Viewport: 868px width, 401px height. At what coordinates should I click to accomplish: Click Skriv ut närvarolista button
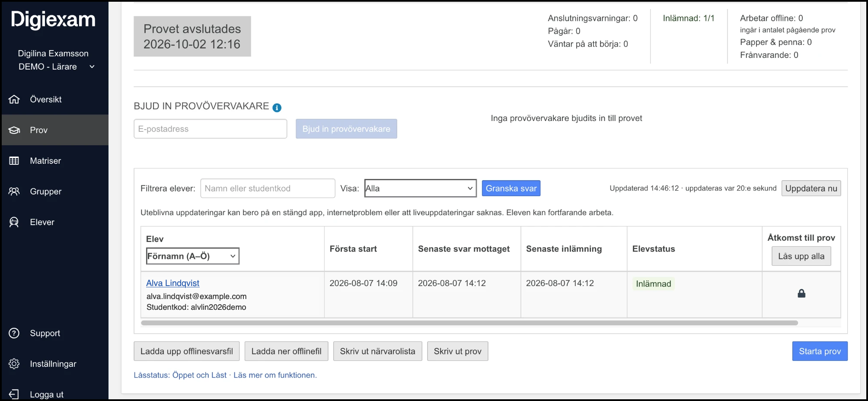[x=377, y=351]
